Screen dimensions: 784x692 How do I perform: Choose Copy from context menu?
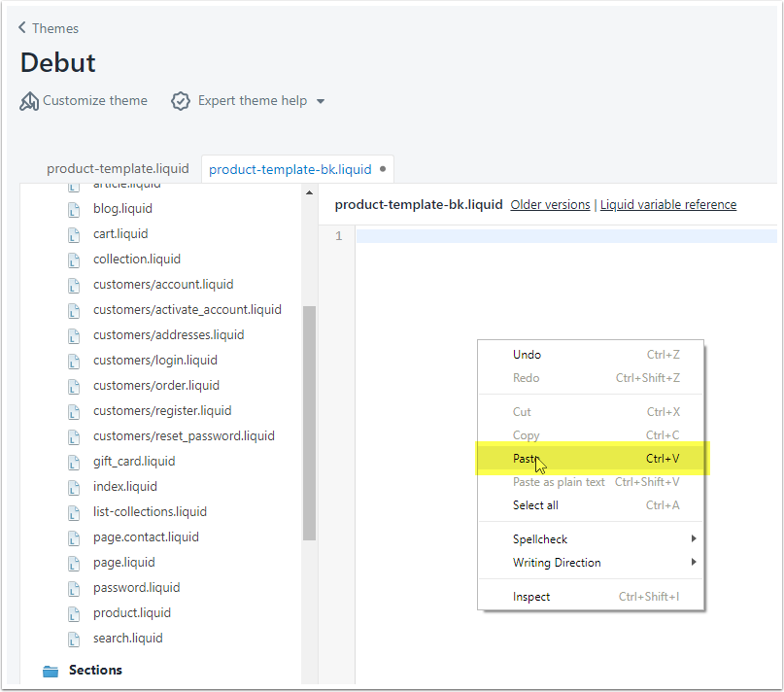point(591,434)
